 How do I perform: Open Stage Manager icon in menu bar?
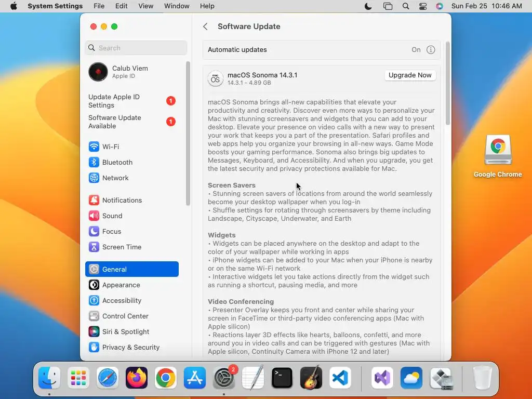click(388, 6)
